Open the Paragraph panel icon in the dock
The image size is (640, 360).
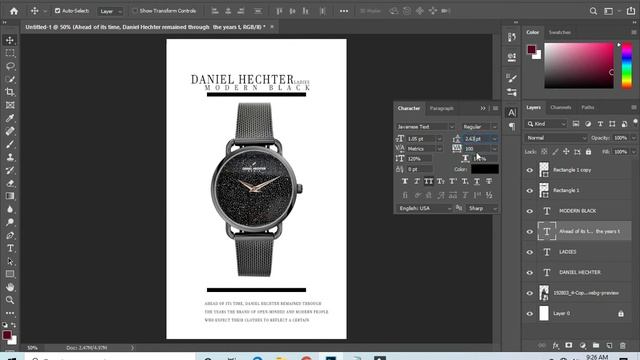(x=511, y=127)
